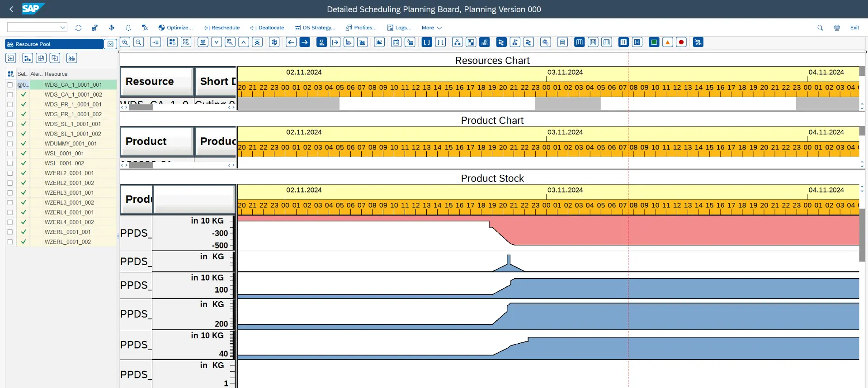The height and width of the screenshot is (388, 868).
Task: Click the gear settings icon in toolbar
Action: click(x=546, y=42)
